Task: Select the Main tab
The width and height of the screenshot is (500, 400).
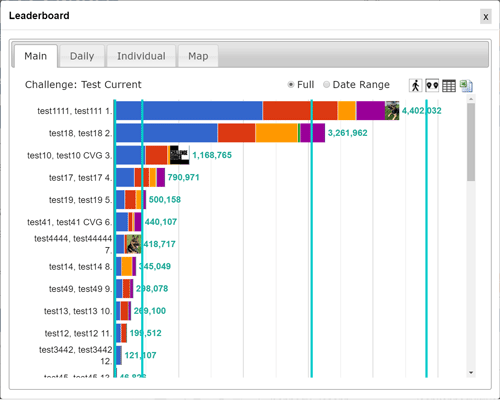Action: [36, 56]
